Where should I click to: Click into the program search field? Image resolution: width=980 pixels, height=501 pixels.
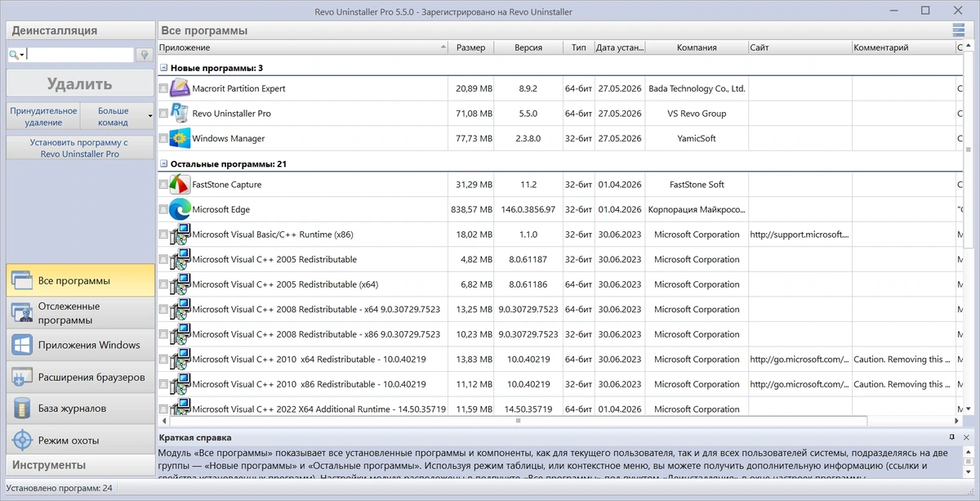[x=80, y=55]
